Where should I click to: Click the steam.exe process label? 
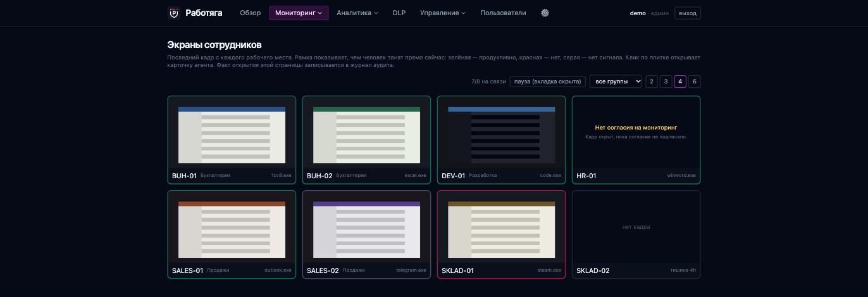coord(549,270)
